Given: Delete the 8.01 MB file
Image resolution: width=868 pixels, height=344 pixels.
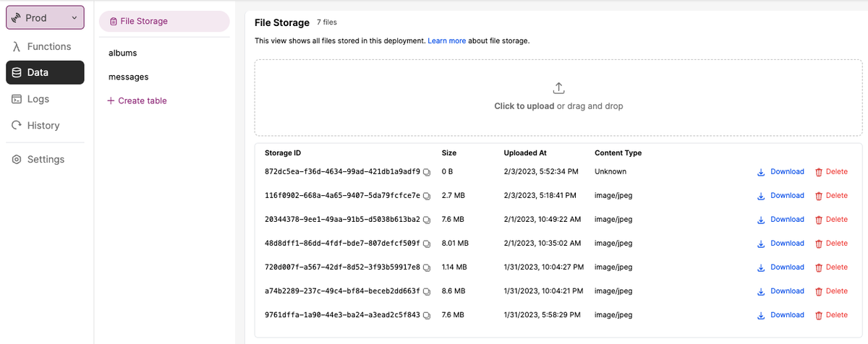Looking at the screenshot, I should point(830,244).
